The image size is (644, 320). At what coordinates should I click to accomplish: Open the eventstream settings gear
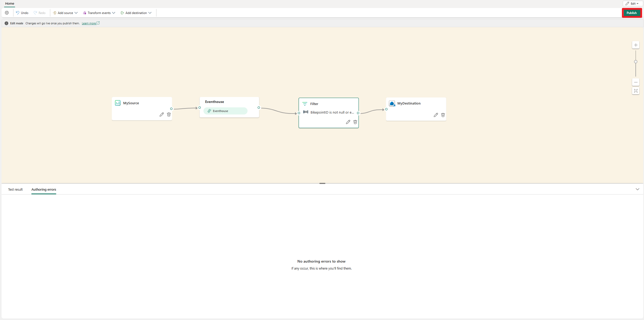pos(7,13)
